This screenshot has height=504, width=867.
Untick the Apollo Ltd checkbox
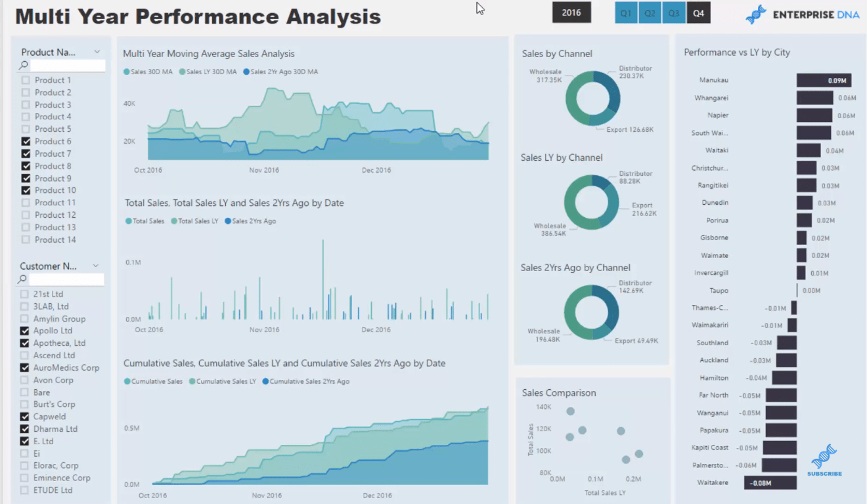24,331
